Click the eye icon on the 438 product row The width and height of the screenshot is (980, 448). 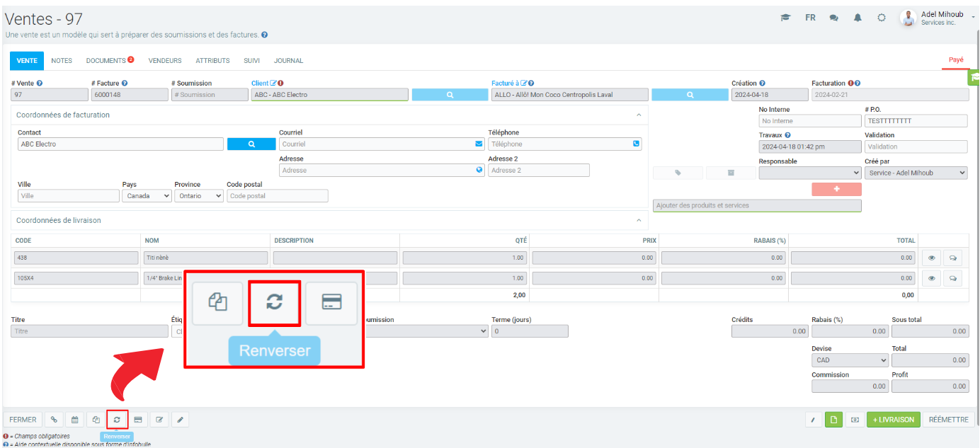click(x=931, y=258)
